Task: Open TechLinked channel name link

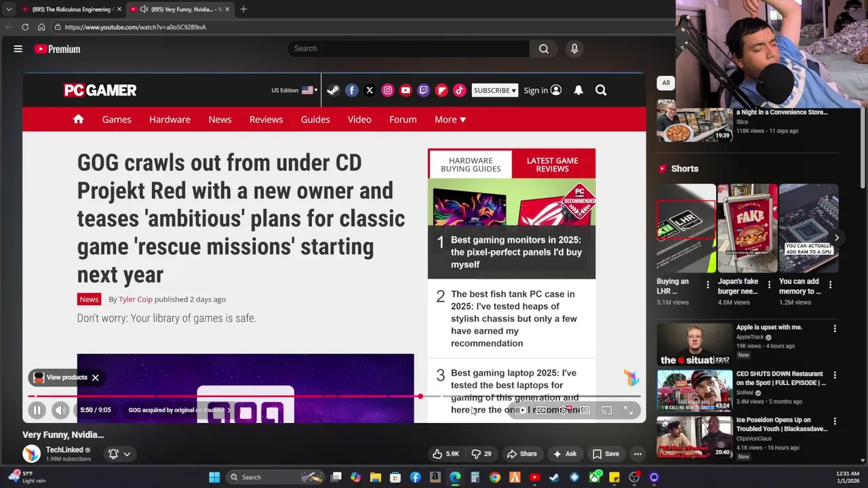Action: (64, 449)
